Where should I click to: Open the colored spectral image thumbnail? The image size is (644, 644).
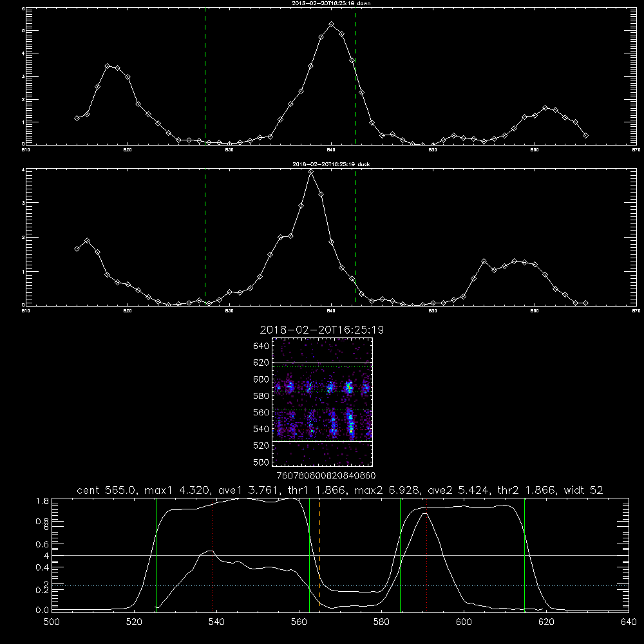(323, 402)
